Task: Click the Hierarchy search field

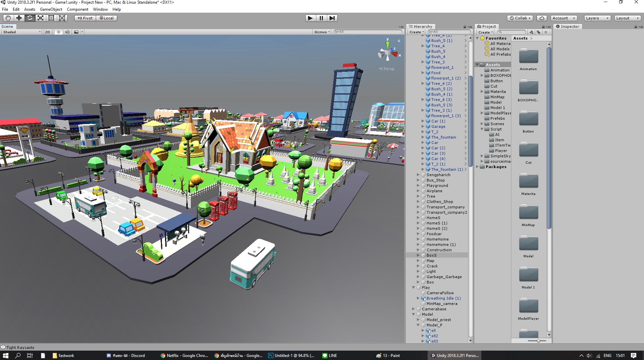Action: pos(449,32)
